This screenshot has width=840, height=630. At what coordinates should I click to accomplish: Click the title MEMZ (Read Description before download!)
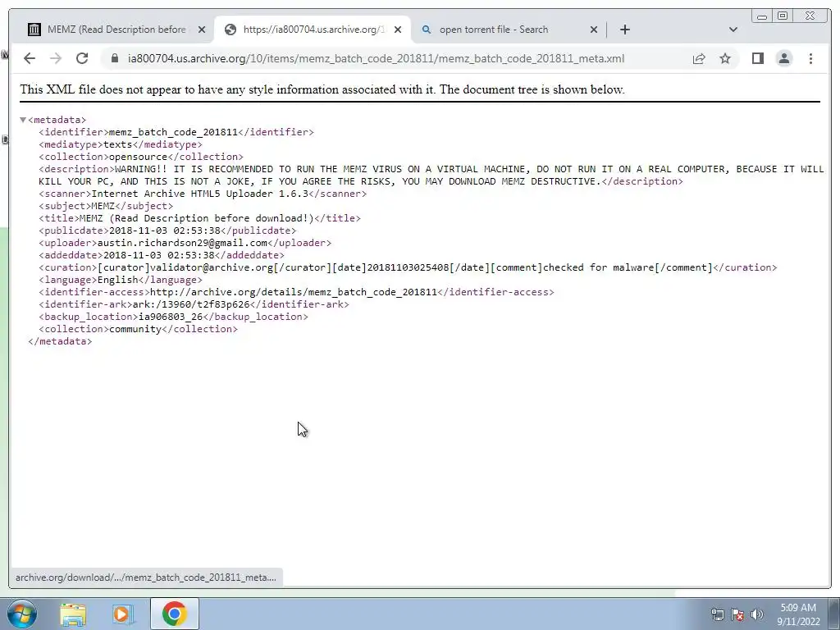point(197,218)
